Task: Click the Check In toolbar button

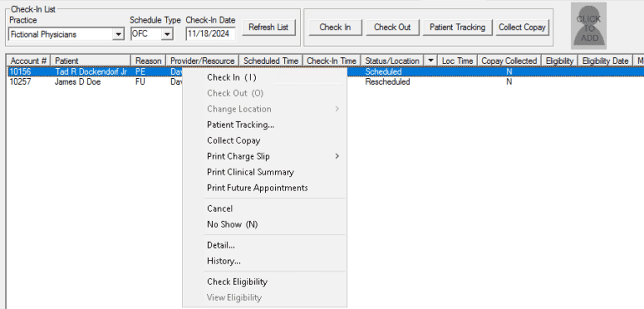Action: pos(335,28)
